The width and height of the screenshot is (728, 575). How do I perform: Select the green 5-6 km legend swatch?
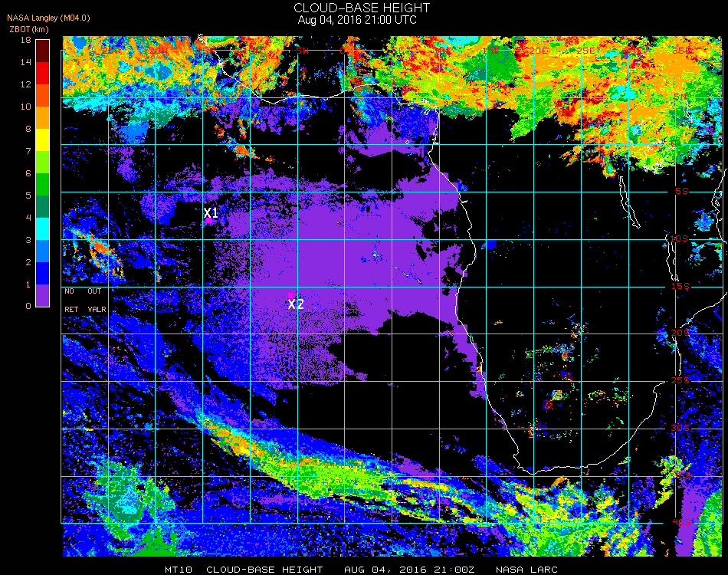pyautogui.click(x=42, y=185)
